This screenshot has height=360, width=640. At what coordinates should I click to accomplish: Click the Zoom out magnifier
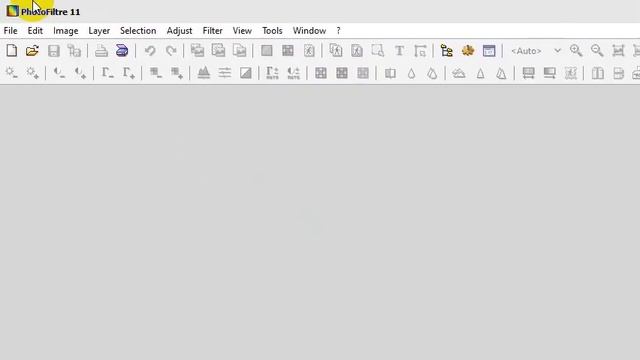[x=597, y=51]
